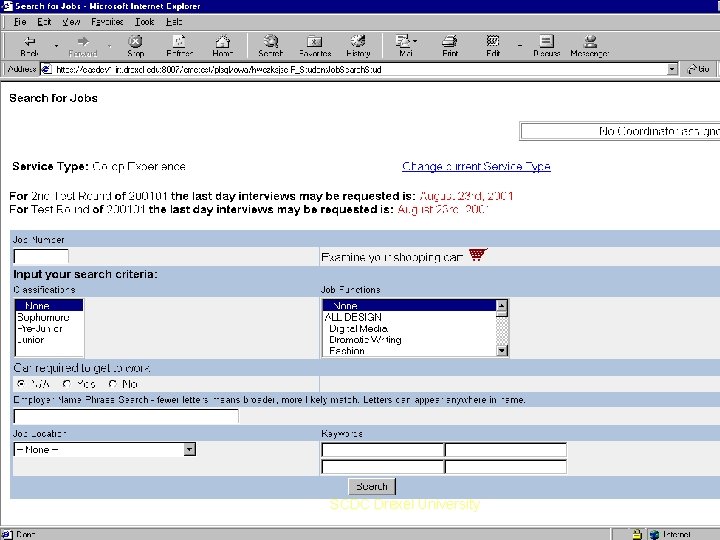This screenshot has height=540, width=720.
Task: Select N/A radio for car required
Action: coord(21,383)
